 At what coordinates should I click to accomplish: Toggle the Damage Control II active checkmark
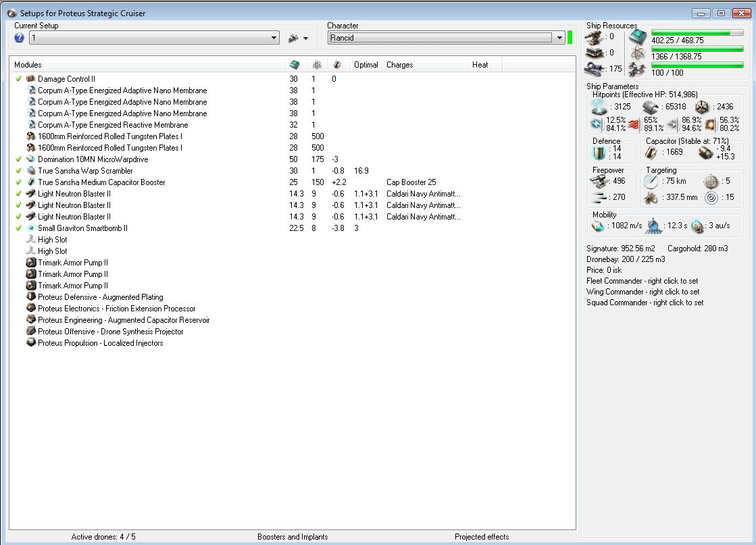click(x=18, y=78)
